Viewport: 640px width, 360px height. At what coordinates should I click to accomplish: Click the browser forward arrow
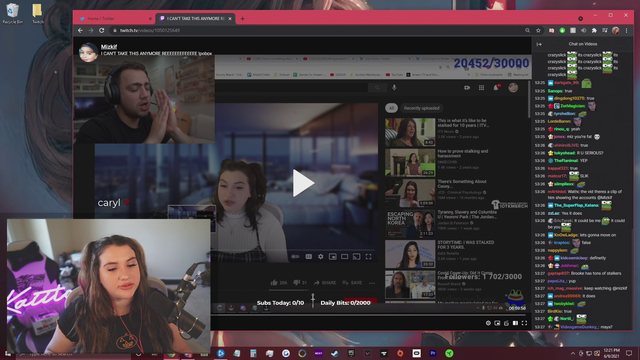click(91, 31)
